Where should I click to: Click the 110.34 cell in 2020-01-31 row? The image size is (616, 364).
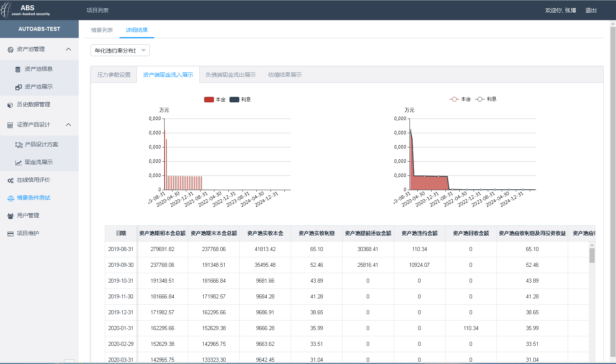click(471, 328)
